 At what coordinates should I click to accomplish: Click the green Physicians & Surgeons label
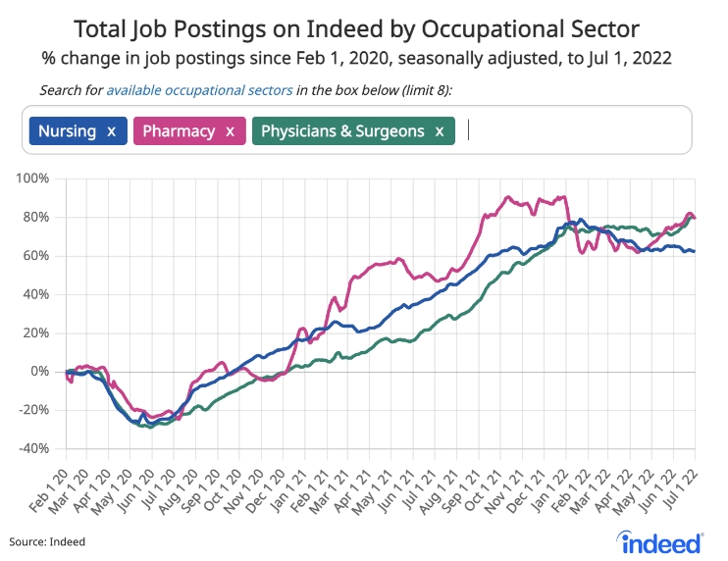click(342, 130)
